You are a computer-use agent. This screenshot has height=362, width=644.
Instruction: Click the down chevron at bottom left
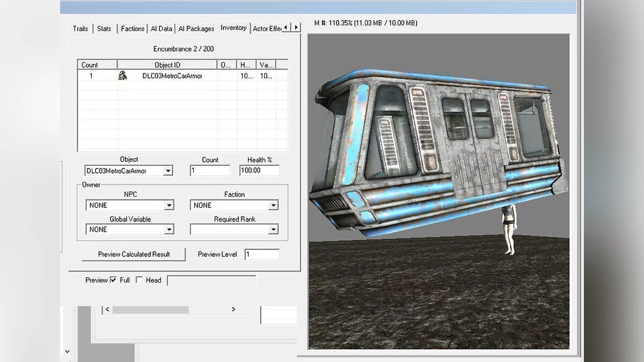tap(67, 351)
